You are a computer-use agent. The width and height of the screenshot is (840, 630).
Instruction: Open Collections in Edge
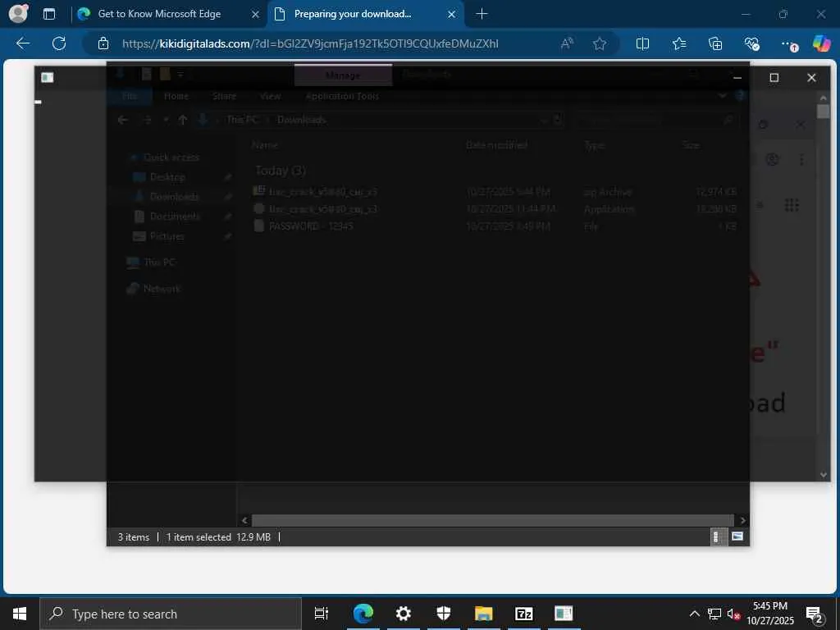pyautogui.click(x=715, y=43)
